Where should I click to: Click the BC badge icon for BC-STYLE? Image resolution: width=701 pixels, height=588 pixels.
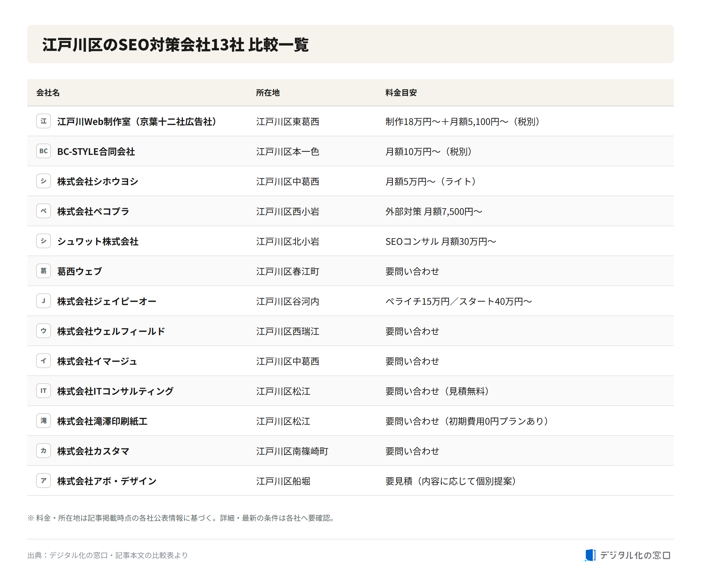(x=44, y=151)
